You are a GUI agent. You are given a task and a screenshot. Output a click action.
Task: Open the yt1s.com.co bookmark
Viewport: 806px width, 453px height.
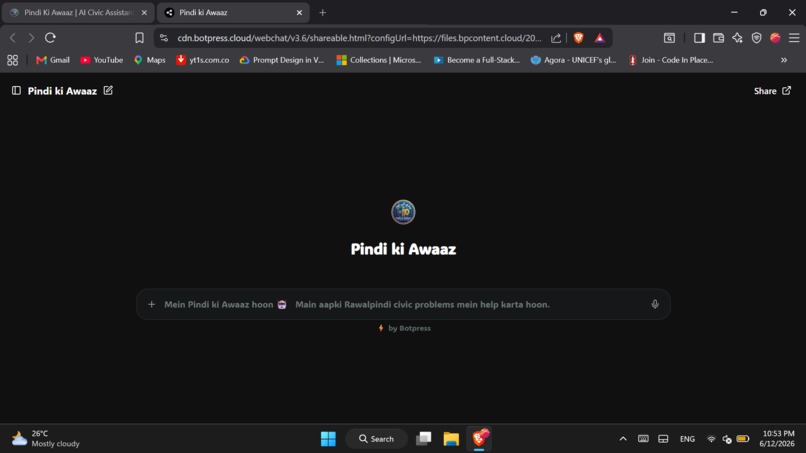point(203,60)
